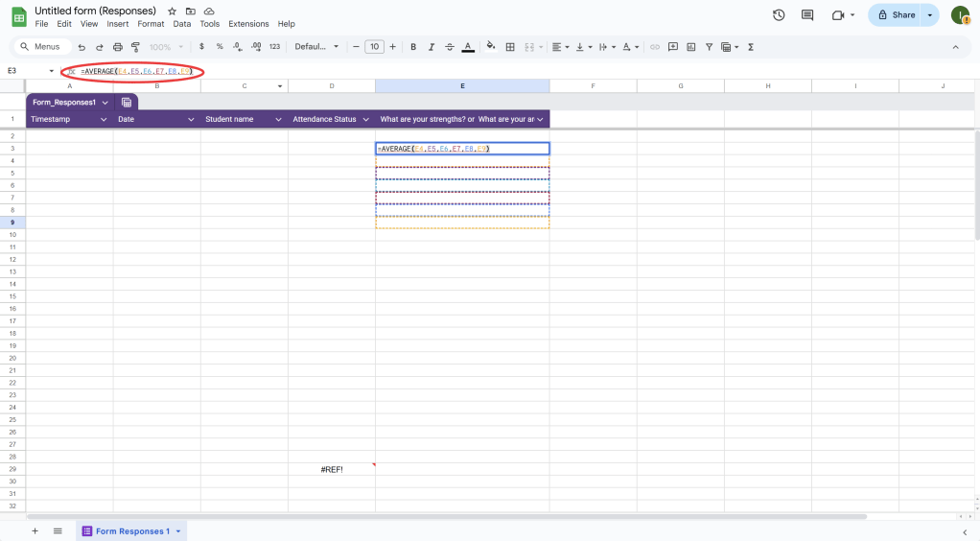Viewport: 980px width, 541px height.
Task: Toggle strikethrough formatting
Action: (450, 46)
